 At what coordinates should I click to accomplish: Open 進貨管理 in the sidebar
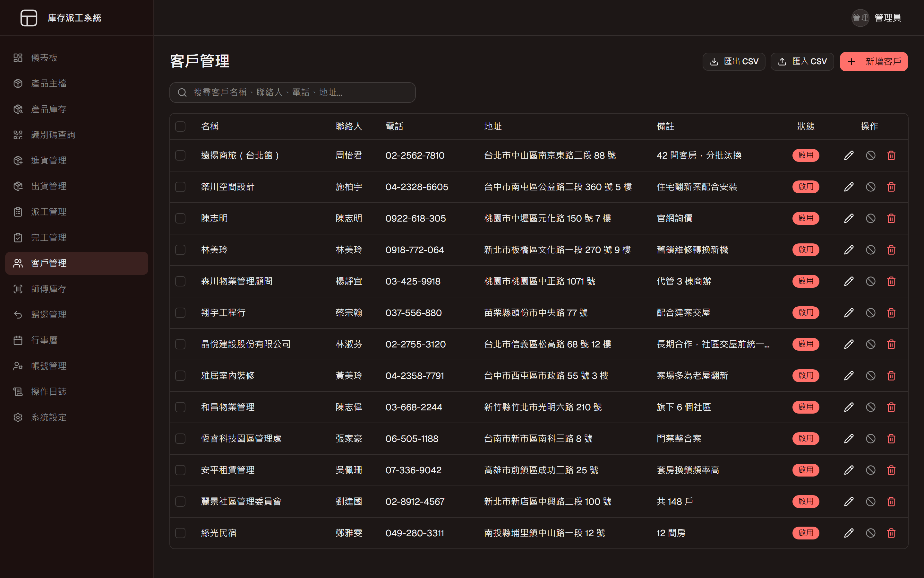[77, 161]
